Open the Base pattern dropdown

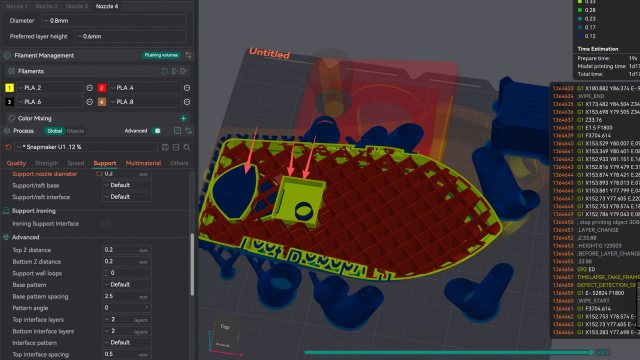127,284
